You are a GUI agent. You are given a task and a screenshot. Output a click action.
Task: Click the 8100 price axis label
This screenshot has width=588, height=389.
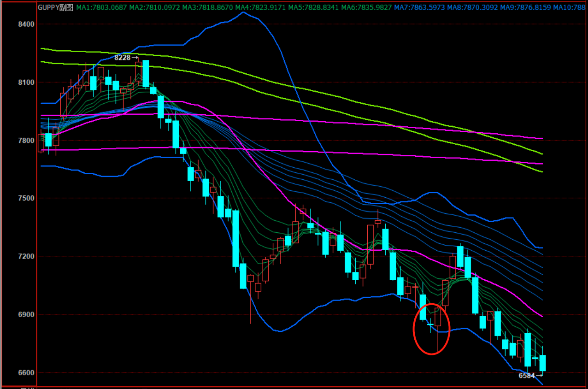(x=27, y=83)
